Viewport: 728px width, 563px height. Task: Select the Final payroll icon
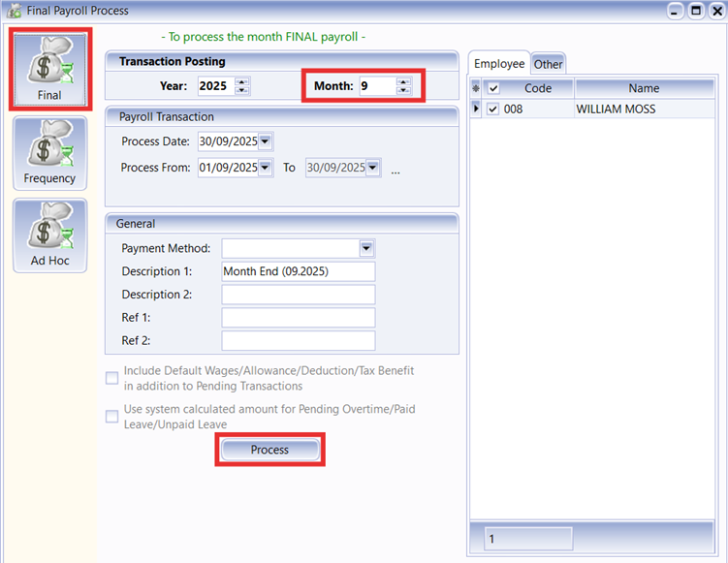tap(49, 68)
